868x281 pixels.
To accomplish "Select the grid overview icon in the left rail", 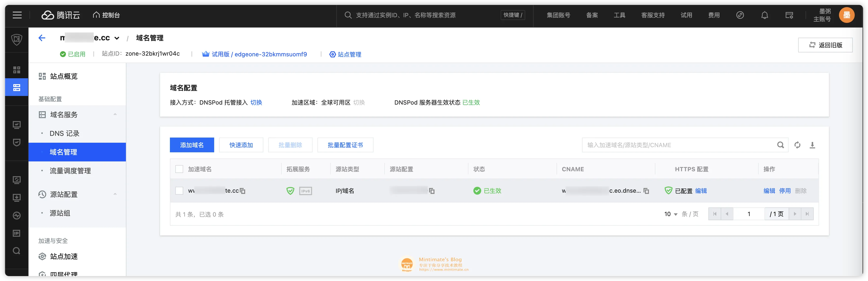I will (x=16, y=70).
